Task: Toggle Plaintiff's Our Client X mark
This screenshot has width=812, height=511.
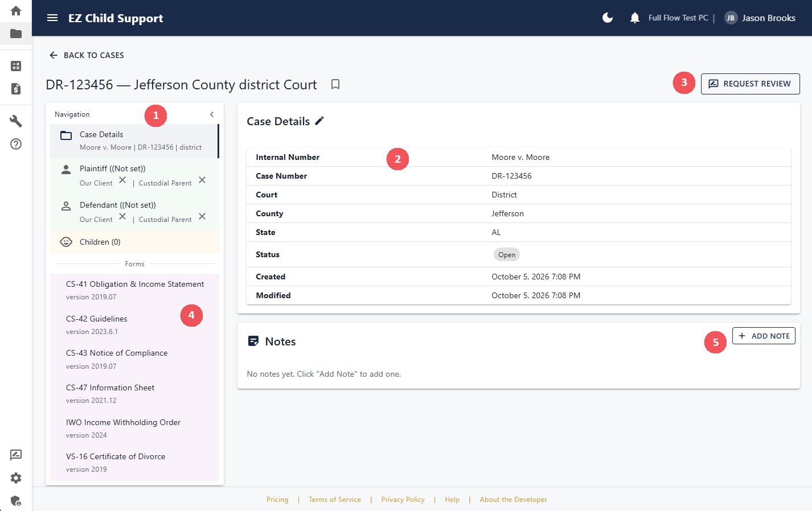Action: pyautogui.click(x=122, y=180)
